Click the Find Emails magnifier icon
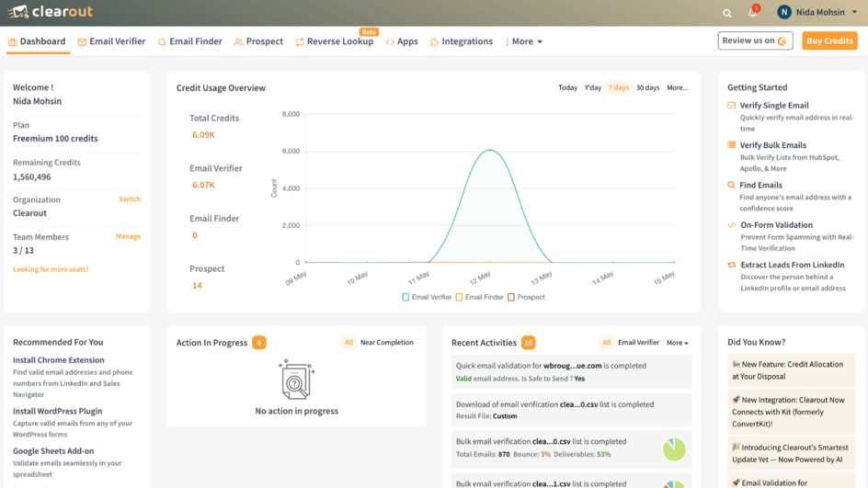Viewport: 868px width, 488px height. tap(731, 185)
